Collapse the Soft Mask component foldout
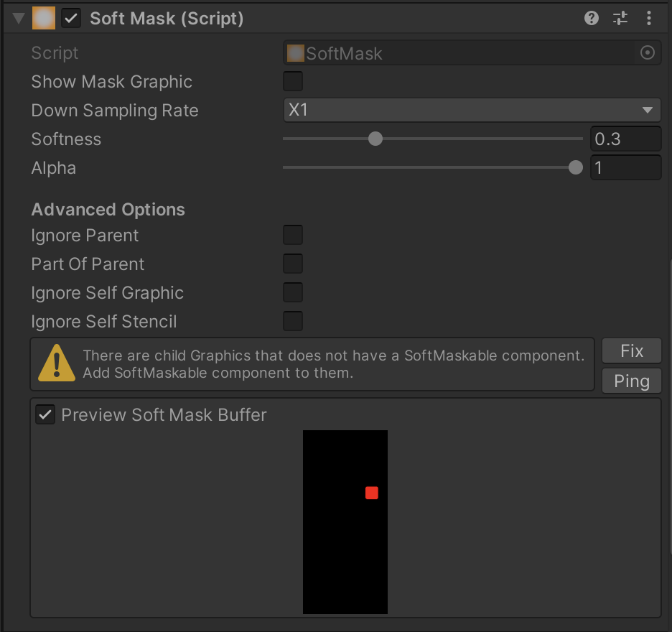672x632 pixels. coord(17,17)
